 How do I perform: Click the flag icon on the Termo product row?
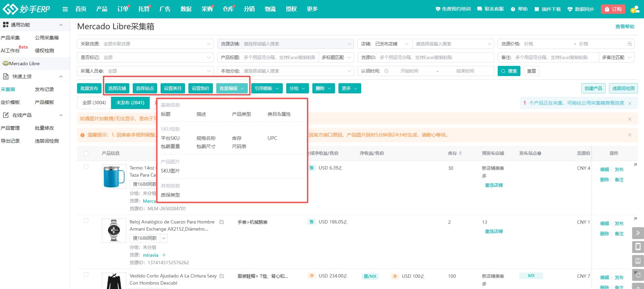(x=636, y=165)
